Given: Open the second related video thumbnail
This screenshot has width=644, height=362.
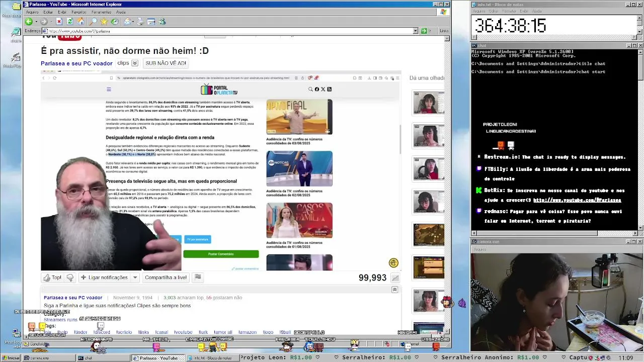Looking at the screenshot, I should click(x=429, y=136).
